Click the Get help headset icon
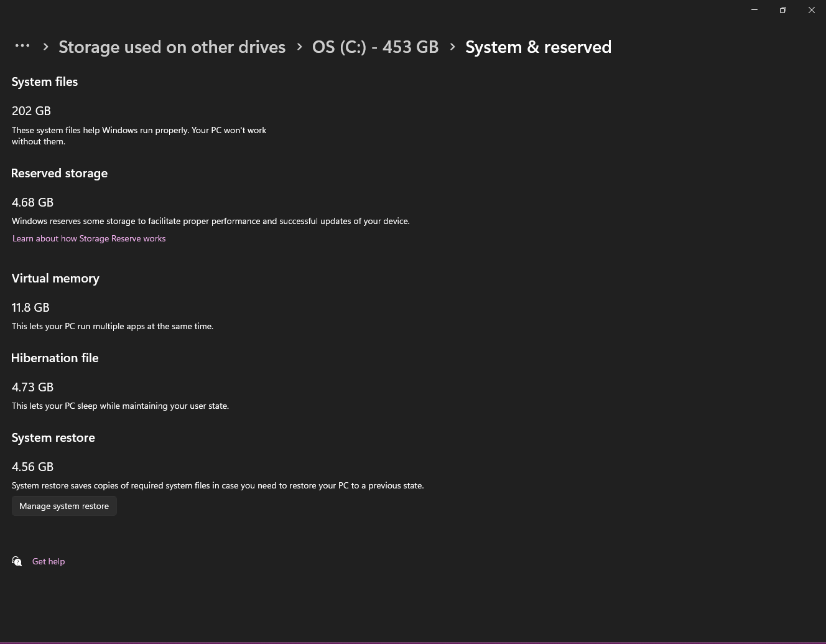Viewport: 826px width, 644px height. click(16, 561)
